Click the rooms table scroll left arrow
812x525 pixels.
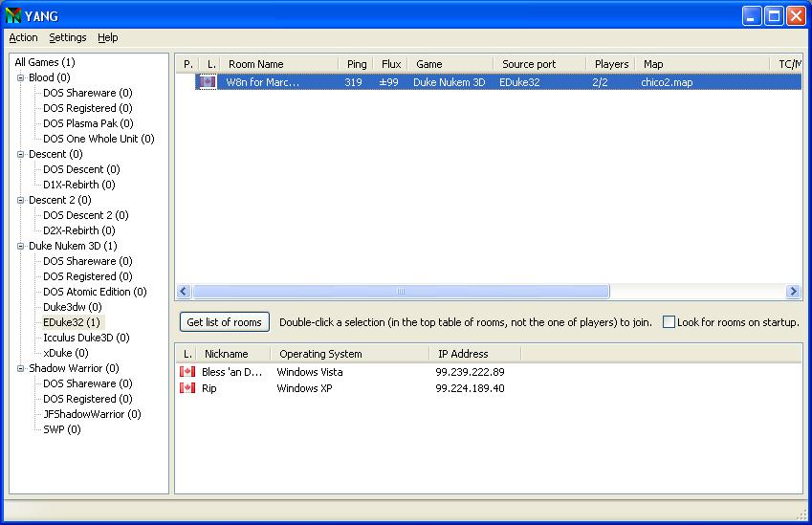[184, 291]
